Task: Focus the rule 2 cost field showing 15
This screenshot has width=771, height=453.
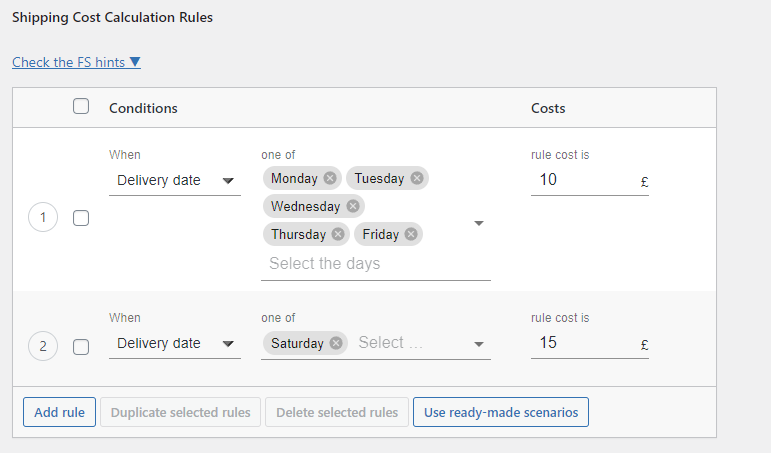Action: click(590, 343)
